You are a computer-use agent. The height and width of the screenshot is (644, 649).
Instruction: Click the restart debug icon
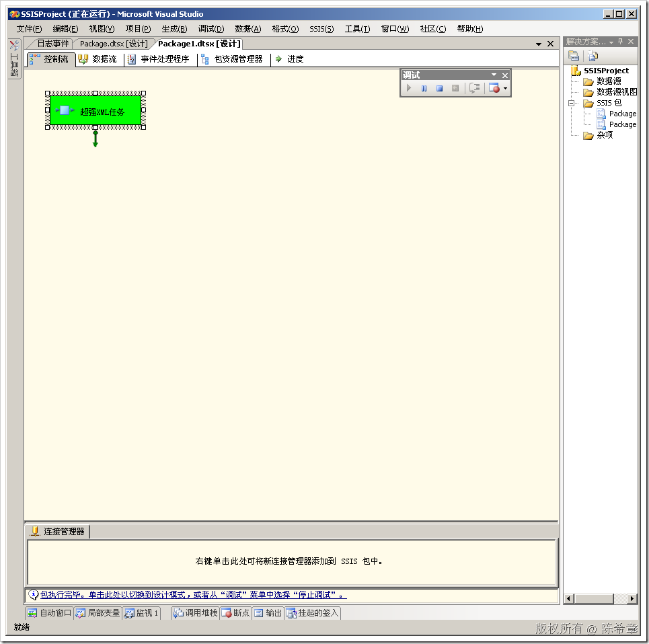point(455,88)
